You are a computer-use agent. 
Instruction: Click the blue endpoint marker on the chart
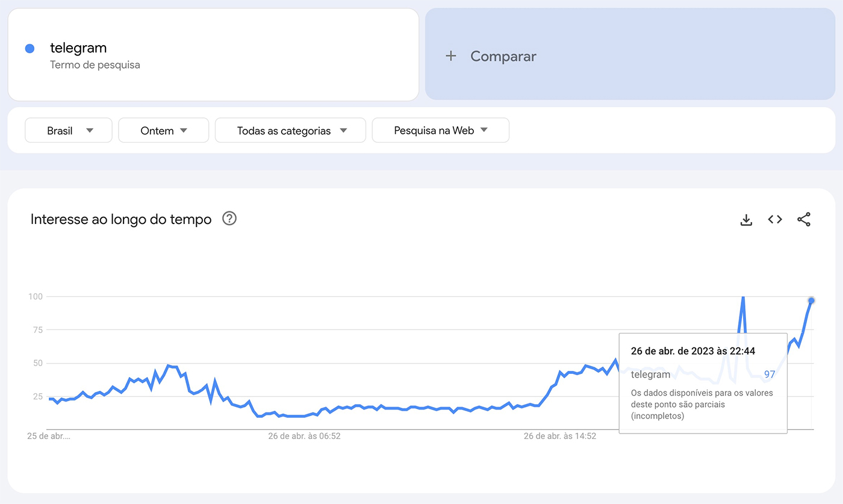click(x=811, y=299)
